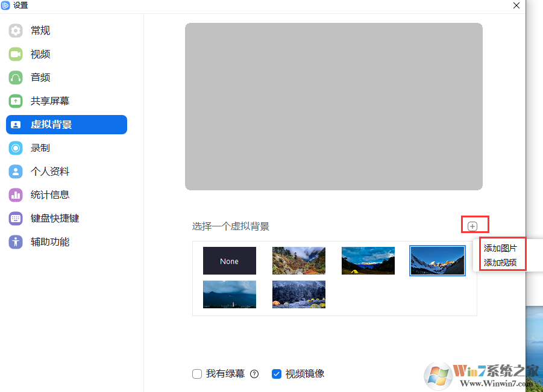Open the + add background menu
543x392 pixels.
click(474, 224)
